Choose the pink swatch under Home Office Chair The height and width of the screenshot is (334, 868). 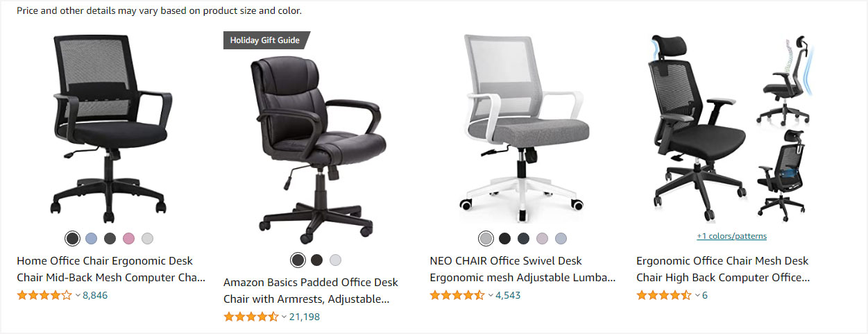128,239
